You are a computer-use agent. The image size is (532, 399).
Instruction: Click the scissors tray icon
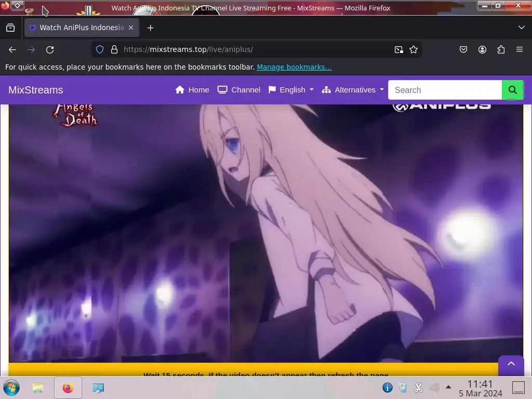[418, 388]
